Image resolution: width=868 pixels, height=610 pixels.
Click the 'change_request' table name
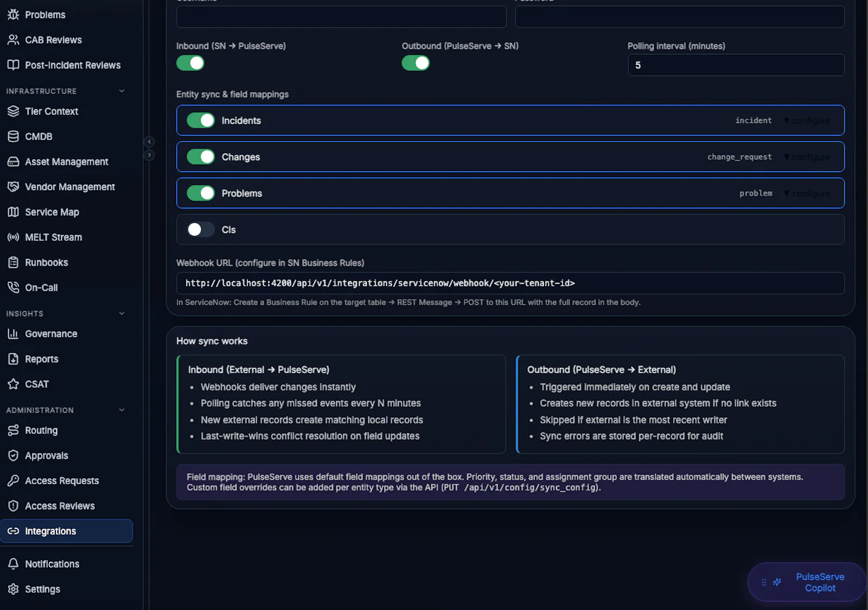[739, 157]
